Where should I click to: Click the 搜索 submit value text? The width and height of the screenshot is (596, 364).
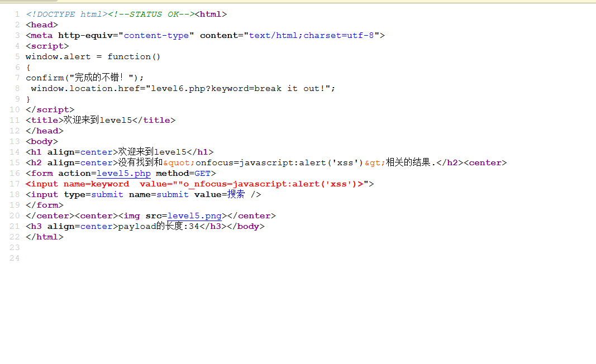(236, 194)
